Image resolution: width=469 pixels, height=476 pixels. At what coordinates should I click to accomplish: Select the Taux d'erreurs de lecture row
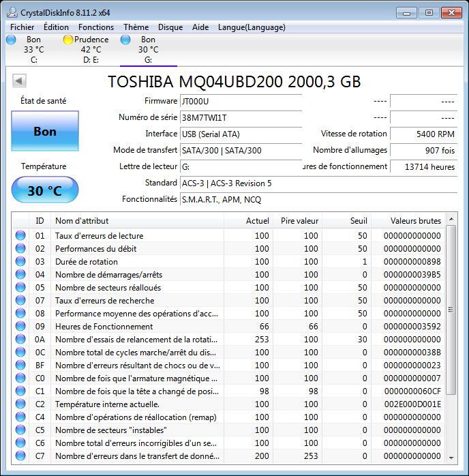pos(228,235)
